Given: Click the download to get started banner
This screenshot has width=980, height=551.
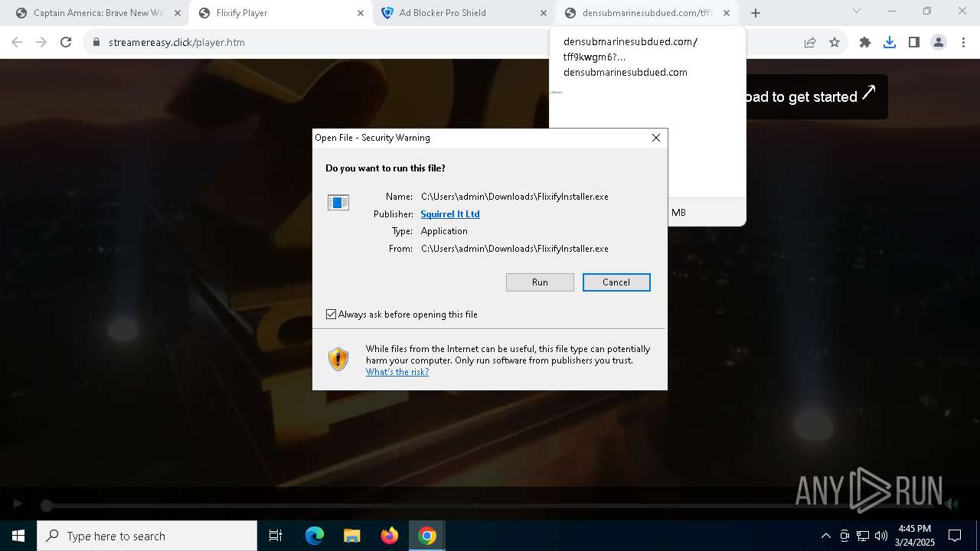Looking at the screenshot, I should click(x=816, y=96).
